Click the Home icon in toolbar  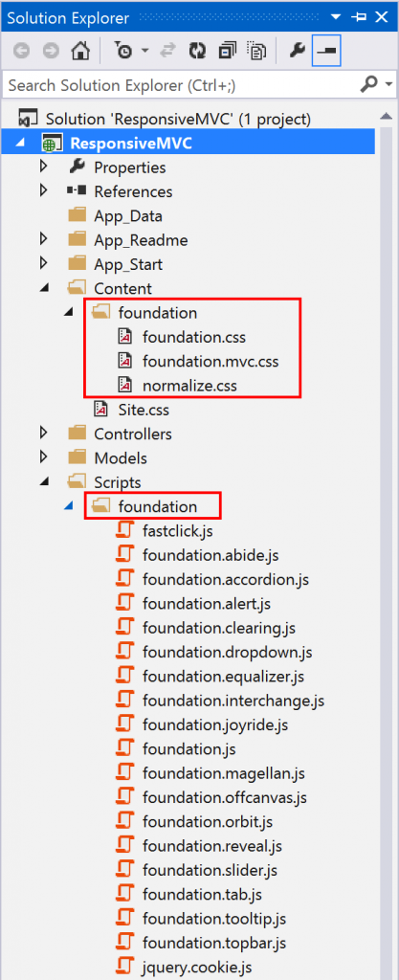tap(80, 52)
